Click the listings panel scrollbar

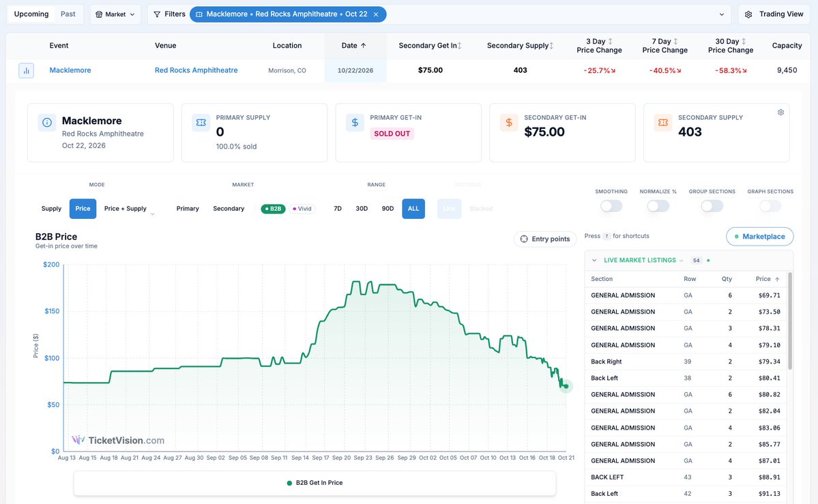[790, 321]
